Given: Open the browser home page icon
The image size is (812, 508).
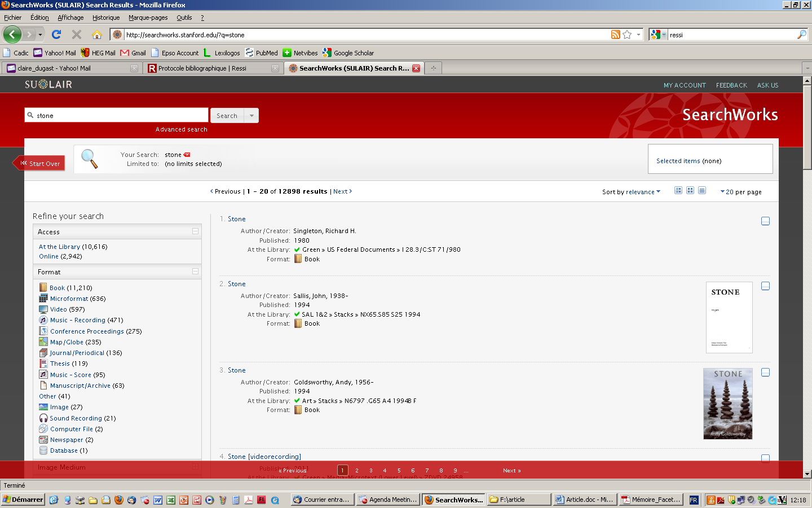Looking at the screenshot, I should pos(97,34).
